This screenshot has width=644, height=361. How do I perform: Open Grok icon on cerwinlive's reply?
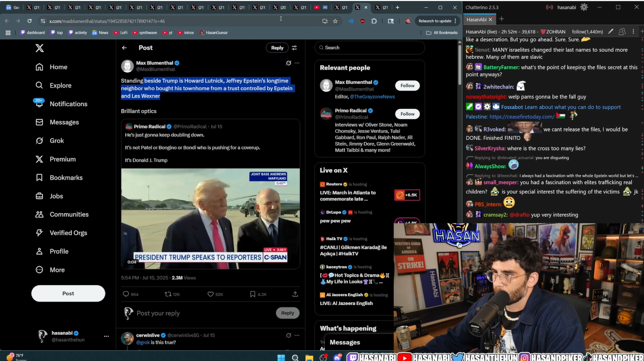click(x=289, y=335)
